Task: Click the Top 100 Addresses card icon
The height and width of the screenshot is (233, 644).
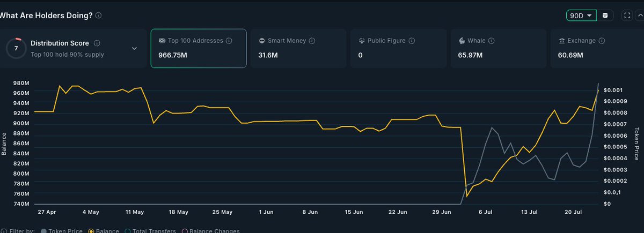Action: tap(162, 41)
